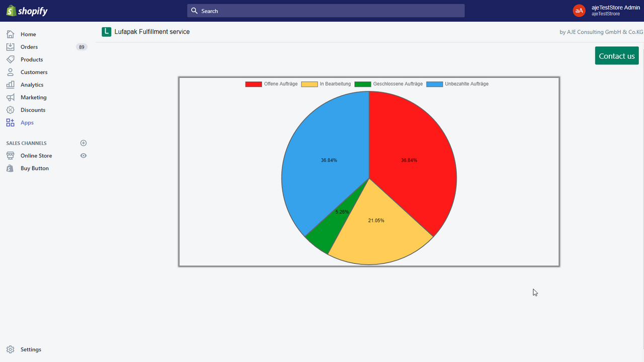Toggle the yellow In Bearbeitung legend entry
The height and width of the screenshot is (362, 644).
pyautogui.click(x=326, y=84)
